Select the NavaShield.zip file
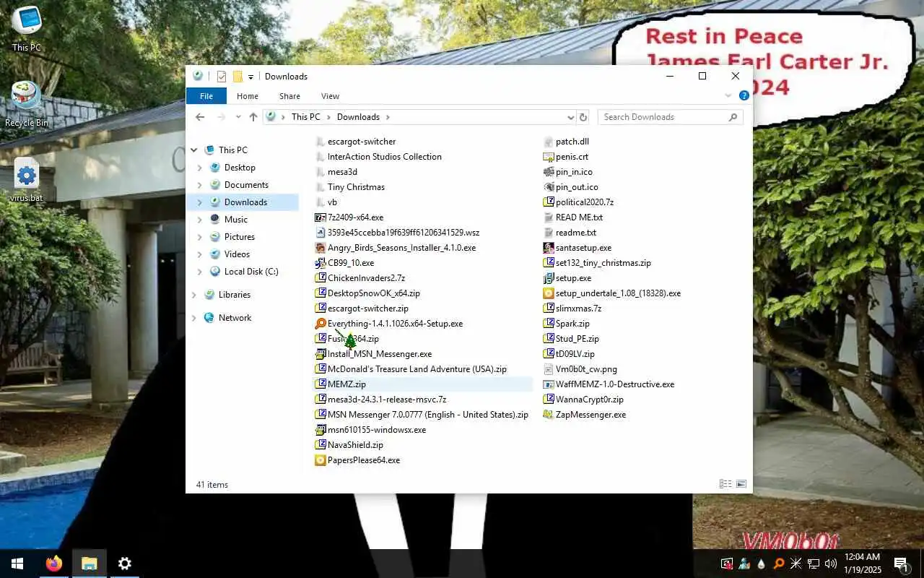Image resolution: width=924 pixels, height=578 pixels. click(355, 445)
